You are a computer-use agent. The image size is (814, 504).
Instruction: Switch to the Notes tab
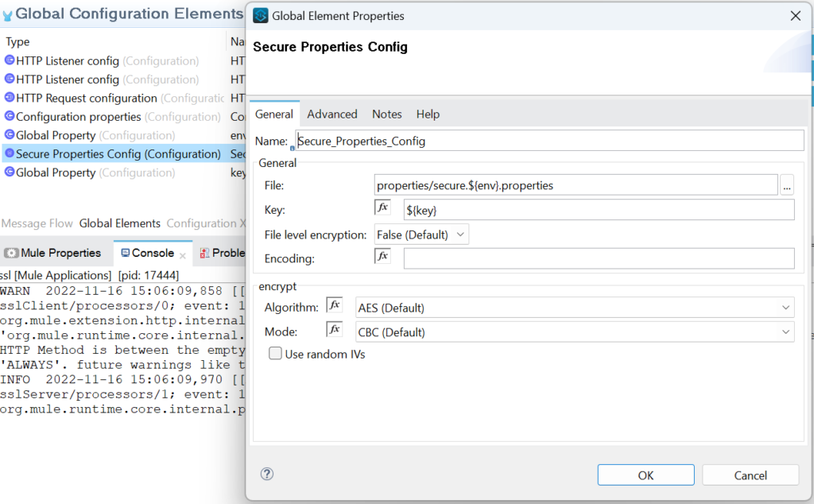pos(387,114)
